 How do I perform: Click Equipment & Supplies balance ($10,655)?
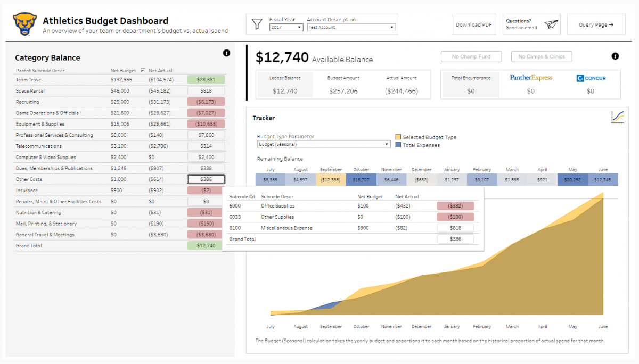click(x=206, y=124)
